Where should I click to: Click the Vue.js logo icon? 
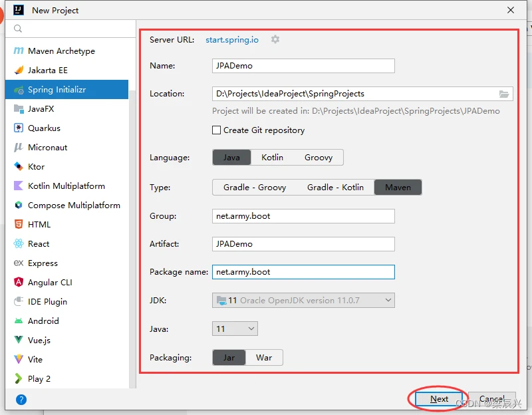pyautogui.click(x=19, y=340)
